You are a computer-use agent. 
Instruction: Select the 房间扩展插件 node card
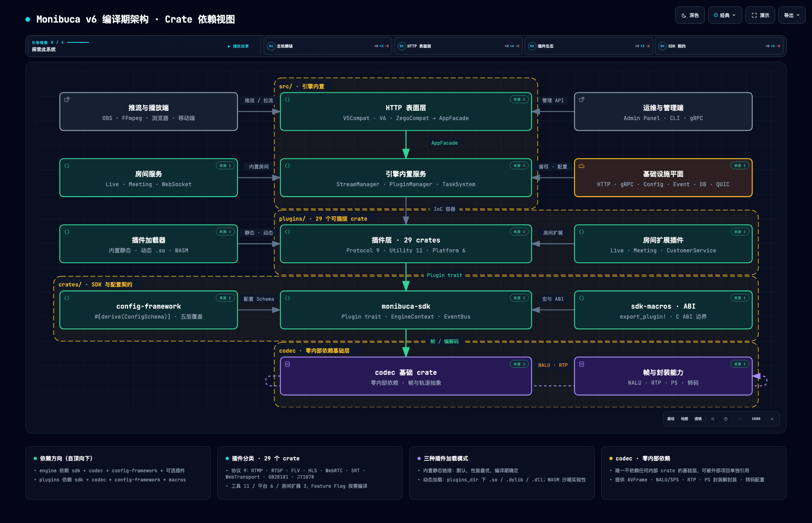[663, 244]
